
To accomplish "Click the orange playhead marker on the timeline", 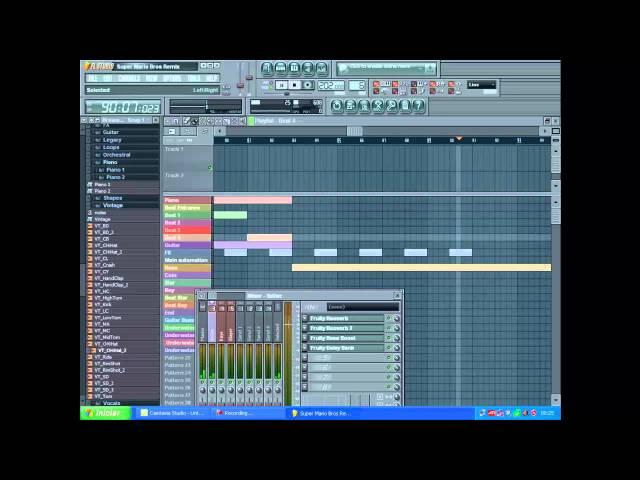I will pos(459,139).
